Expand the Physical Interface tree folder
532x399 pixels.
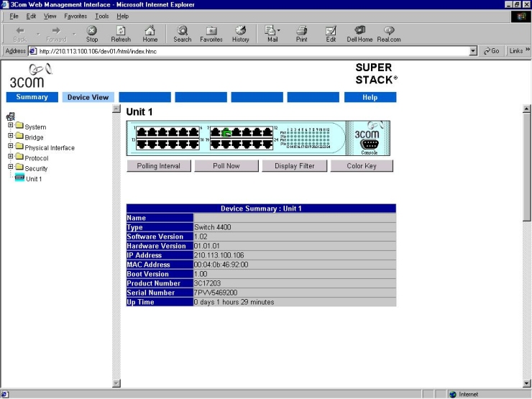pyautogui.click(x=11, y=147)
